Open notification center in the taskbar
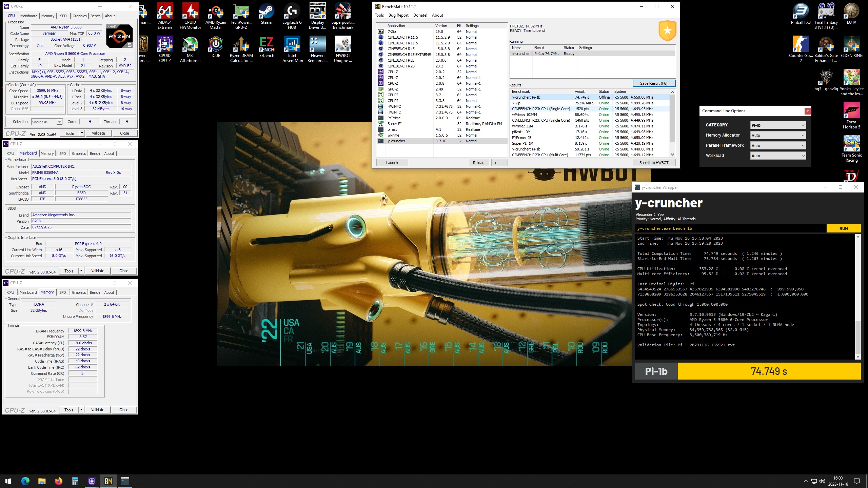Image resolution: width=868 pixels, height=488 pixels. pyautogui.click(x=857, y=481)
